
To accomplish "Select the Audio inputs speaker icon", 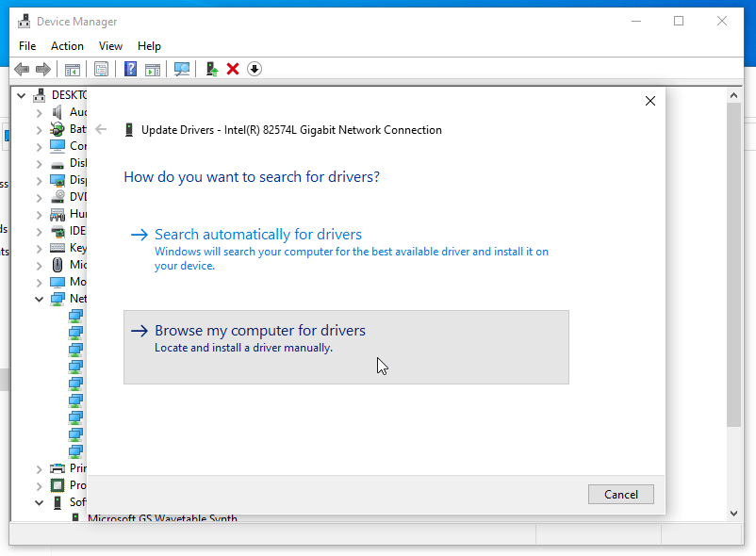I will click(58, 112).
